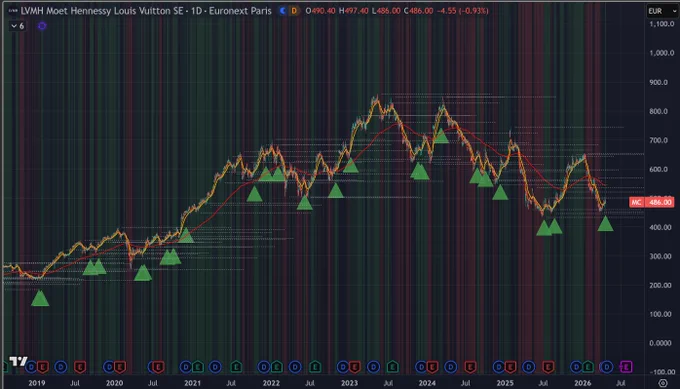Click the 2023 label on the time axis

tap(349, 383)
